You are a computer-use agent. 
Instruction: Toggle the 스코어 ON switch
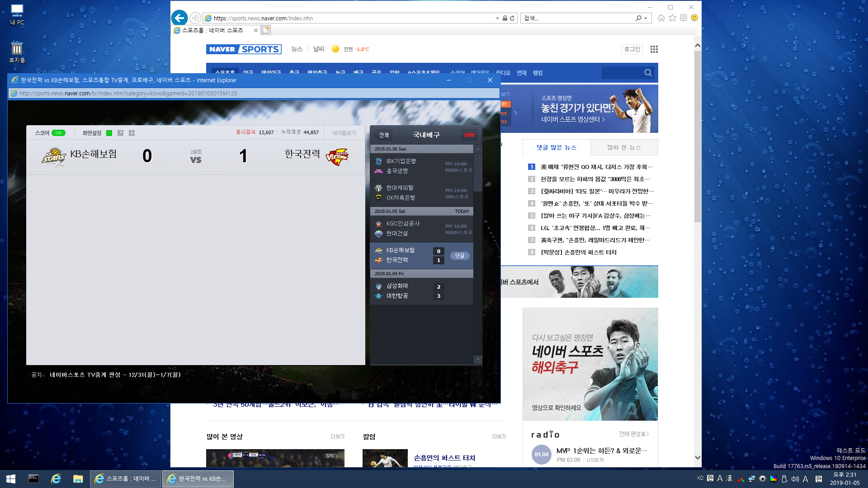pos(58,133)
